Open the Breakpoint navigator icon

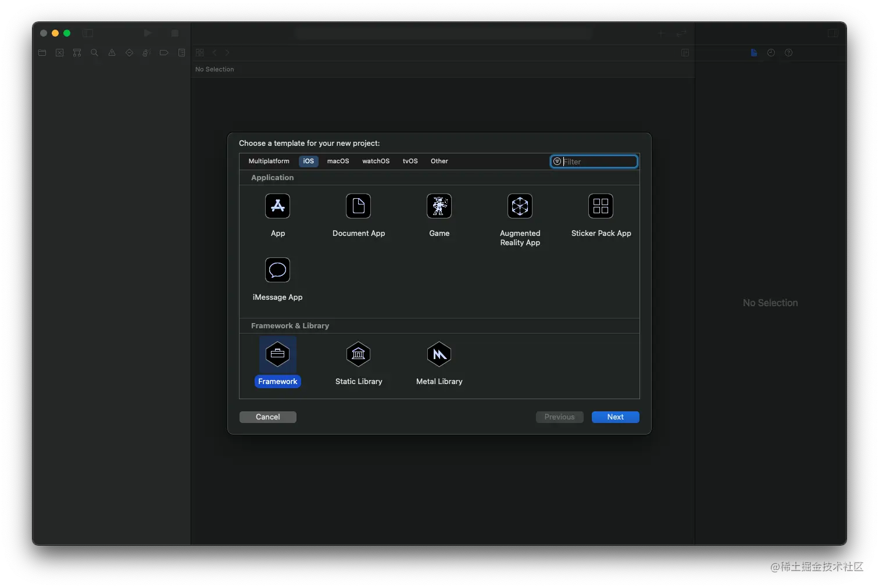[164, 53]
